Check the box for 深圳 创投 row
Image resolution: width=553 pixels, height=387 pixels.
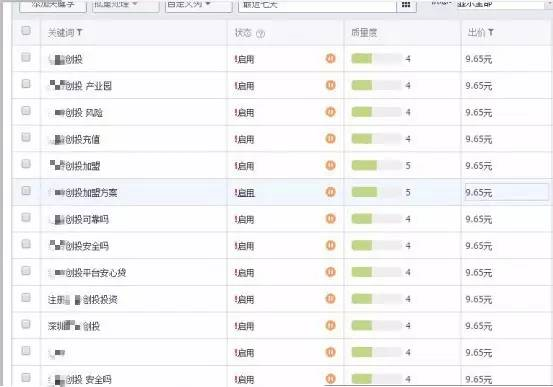pos(26,324)
